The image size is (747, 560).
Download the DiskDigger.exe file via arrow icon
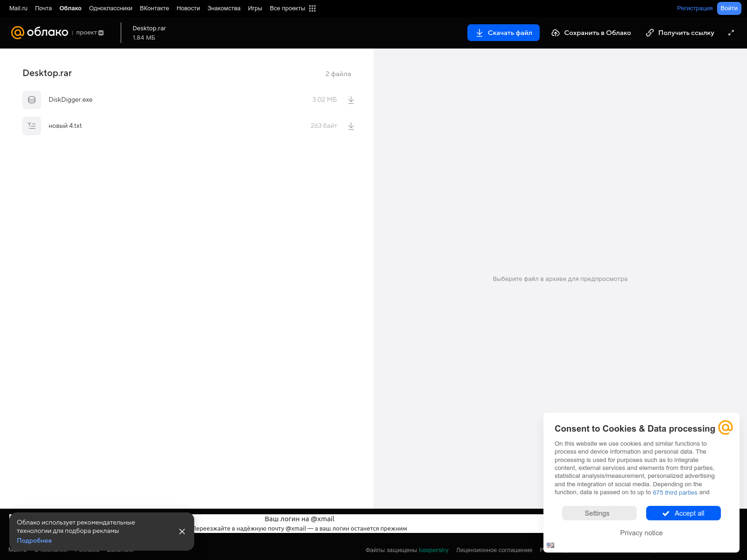point(351,100)
